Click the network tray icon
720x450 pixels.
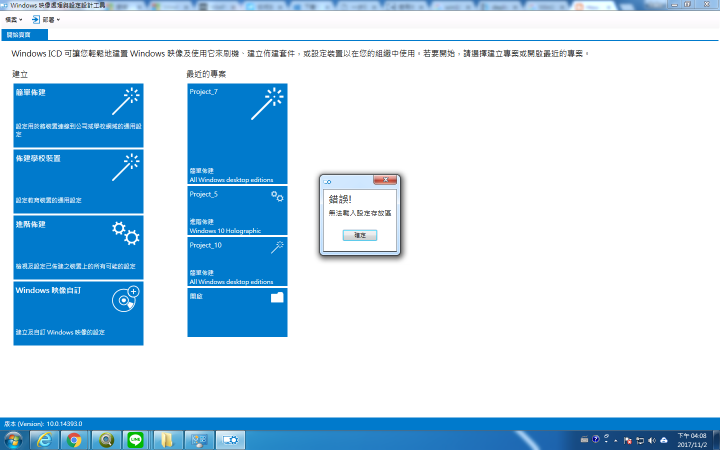[x=640, y=440]
